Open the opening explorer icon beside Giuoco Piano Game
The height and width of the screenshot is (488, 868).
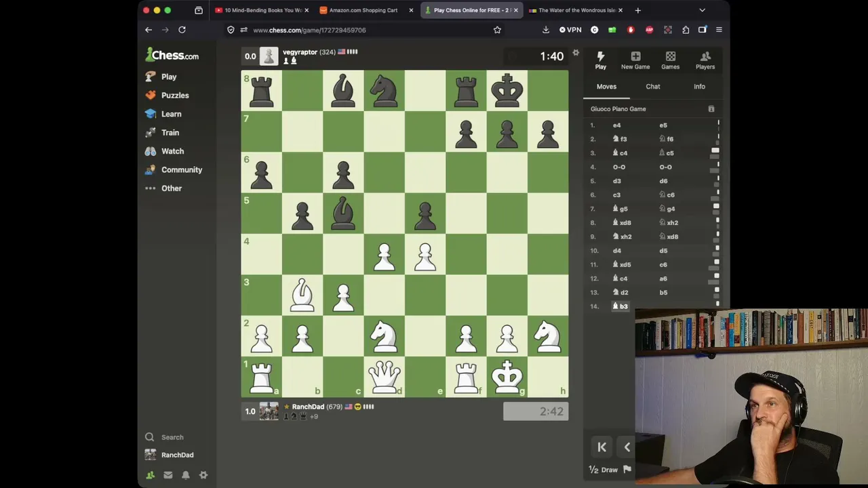(x=711, y=109)
